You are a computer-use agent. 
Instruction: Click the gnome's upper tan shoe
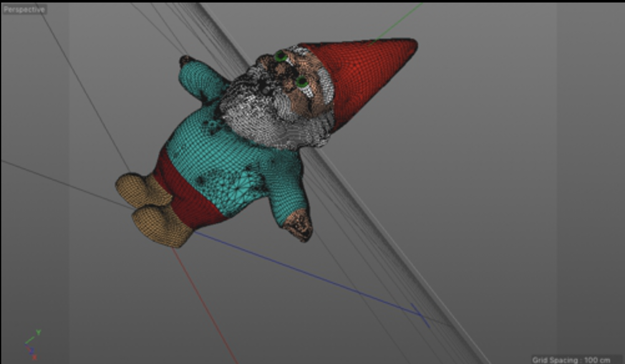point(140,190)
